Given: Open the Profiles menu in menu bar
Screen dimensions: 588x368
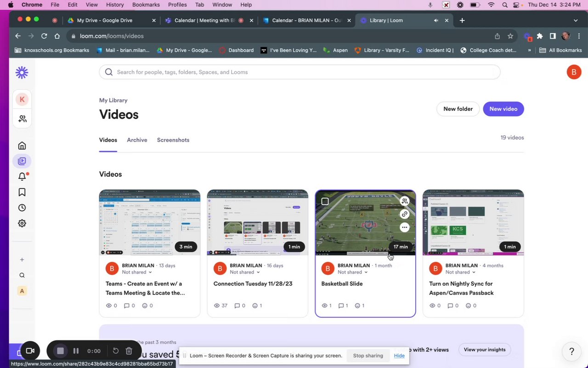Looking at the screenshot, I should 177,5.
